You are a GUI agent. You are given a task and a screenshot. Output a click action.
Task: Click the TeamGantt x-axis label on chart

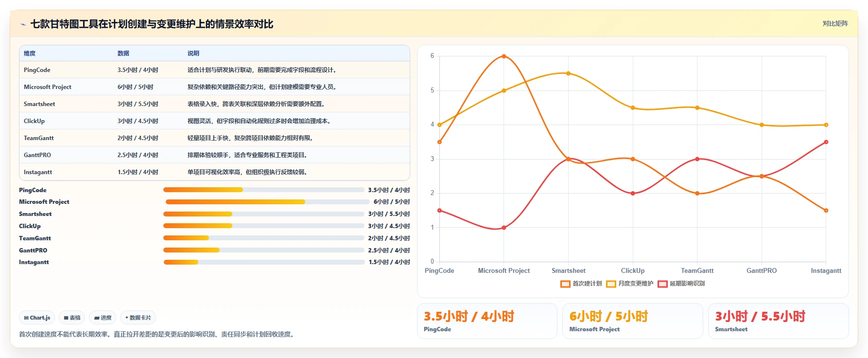tap(697, 271)
